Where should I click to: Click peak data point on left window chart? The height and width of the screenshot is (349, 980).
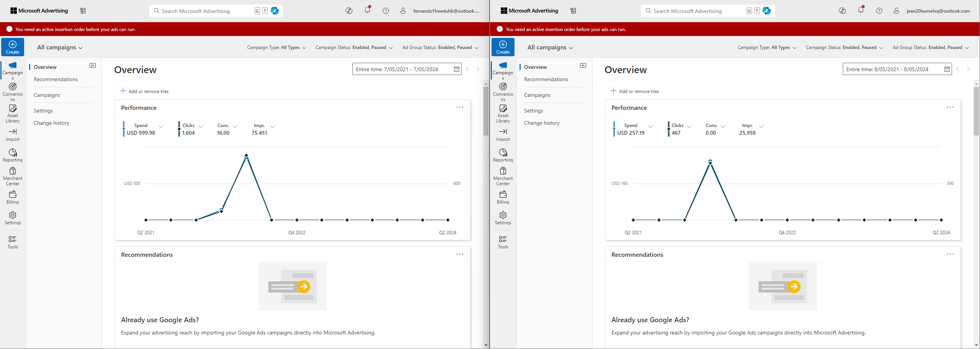point(246,155)
